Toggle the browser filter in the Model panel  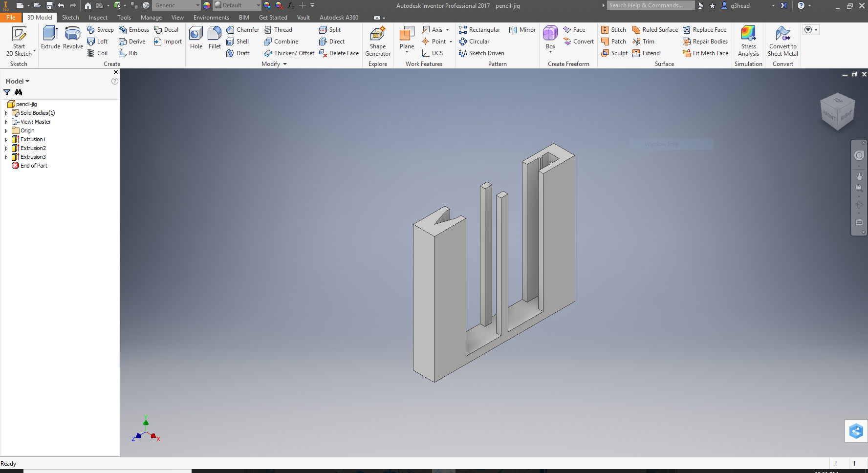[7, 92]
